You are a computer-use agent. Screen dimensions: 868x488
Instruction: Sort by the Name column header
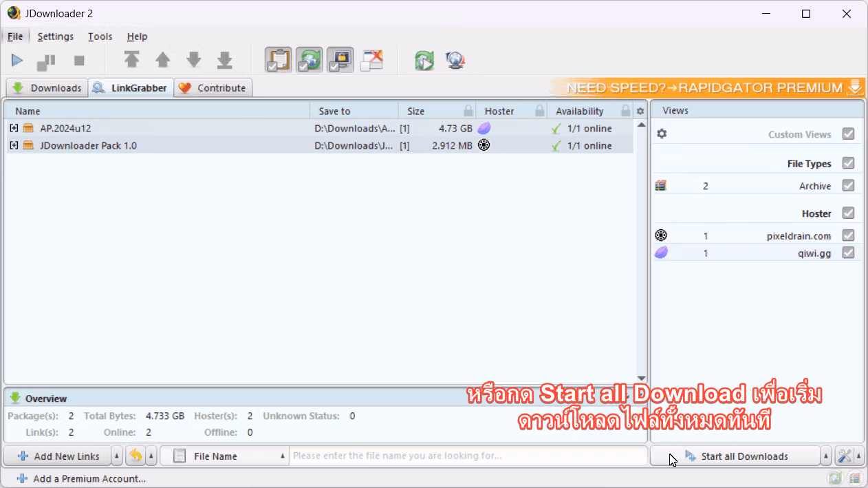(x=157, y=111)
